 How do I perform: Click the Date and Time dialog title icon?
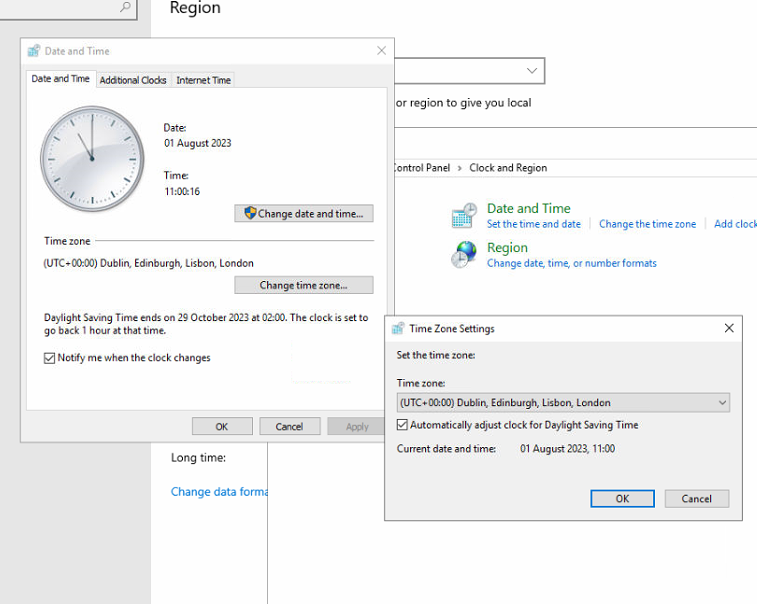[x=34, y=51]
